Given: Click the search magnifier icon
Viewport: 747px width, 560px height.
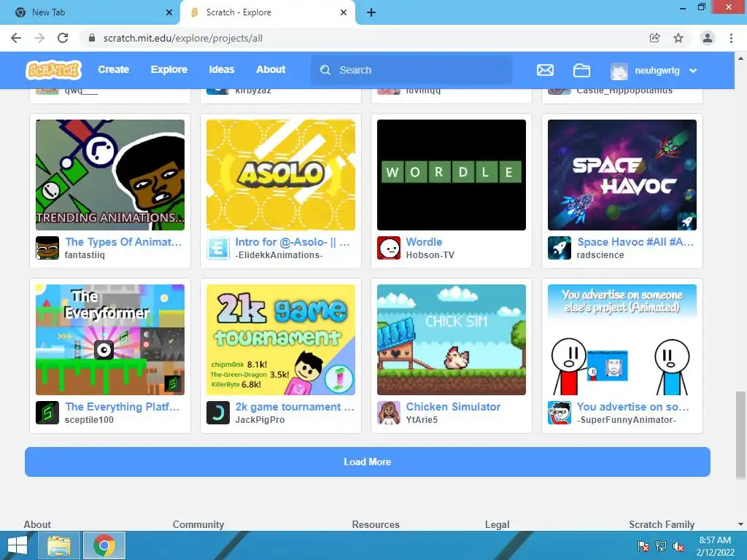Looking at the screenshot, I should (x=325, y=70).
